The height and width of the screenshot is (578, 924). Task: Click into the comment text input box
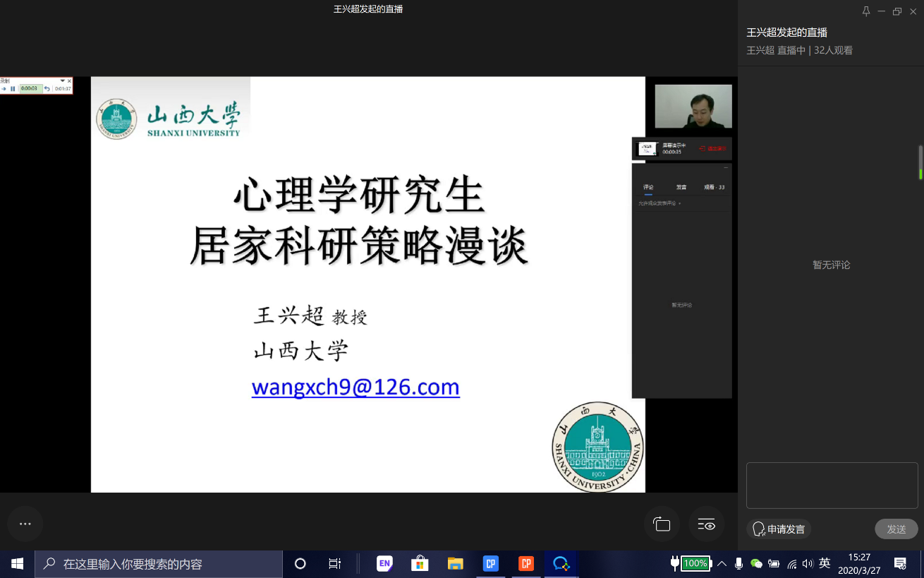[832, 485]
